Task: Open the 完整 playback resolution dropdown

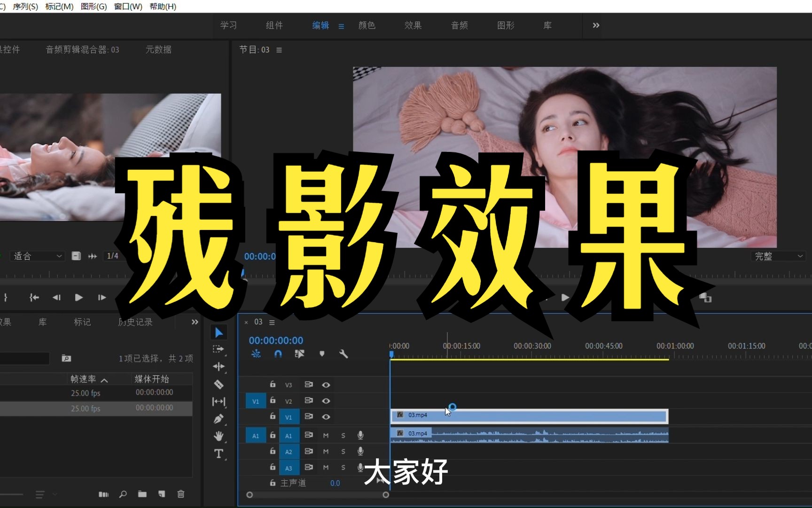Action: tap(778, 256)
